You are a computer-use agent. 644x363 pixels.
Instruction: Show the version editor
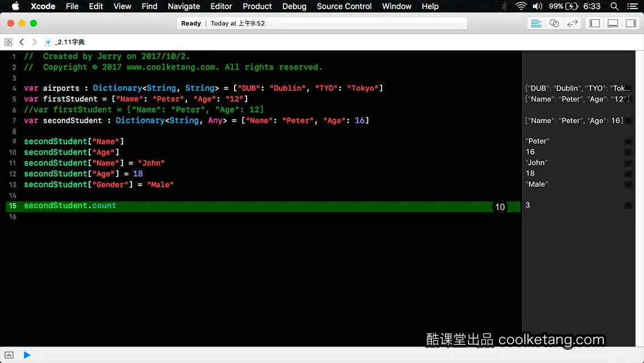572,23
